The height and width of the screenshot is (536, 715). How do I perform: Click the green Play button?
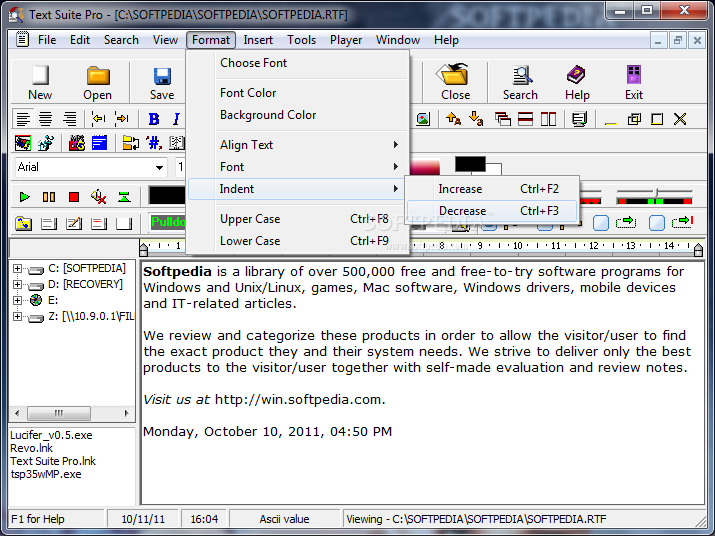pyautogui.click(x=25, y=197)
